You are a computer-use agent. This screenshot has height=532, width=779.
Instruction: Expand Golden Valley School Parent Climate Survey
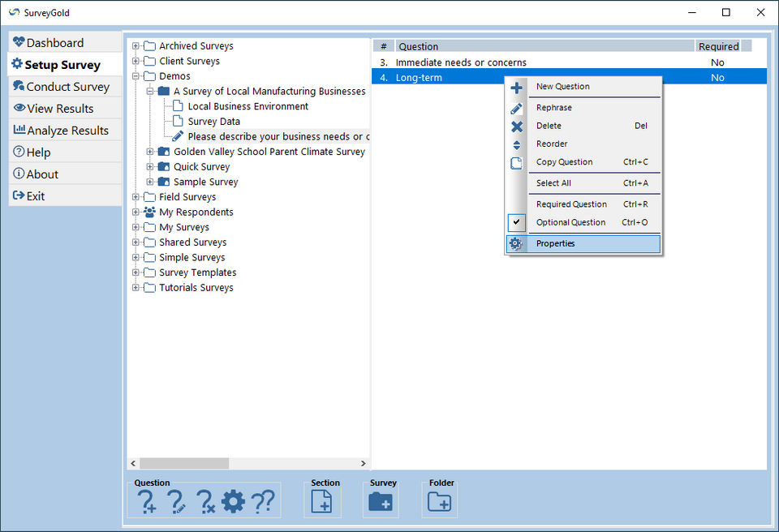[149, 152]
